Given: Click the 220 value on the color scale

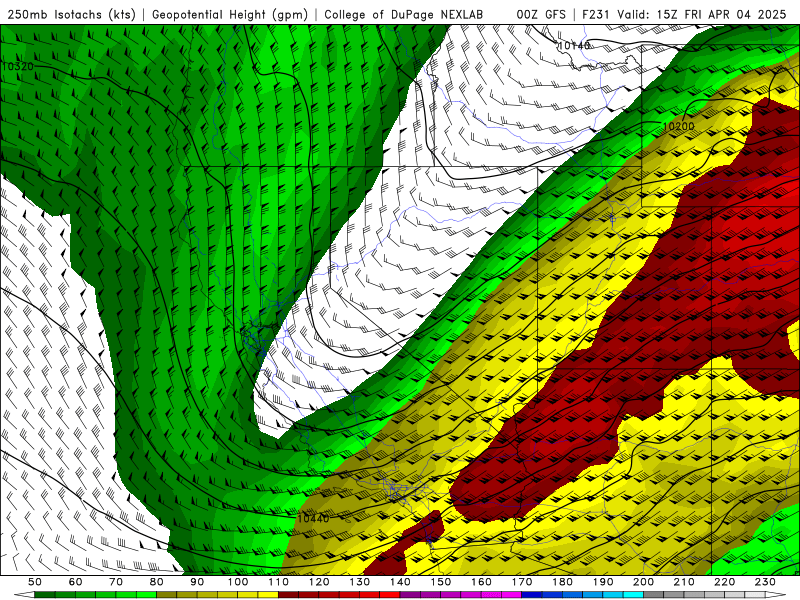Looking at the screenshot, I should [x=725, y=582].
